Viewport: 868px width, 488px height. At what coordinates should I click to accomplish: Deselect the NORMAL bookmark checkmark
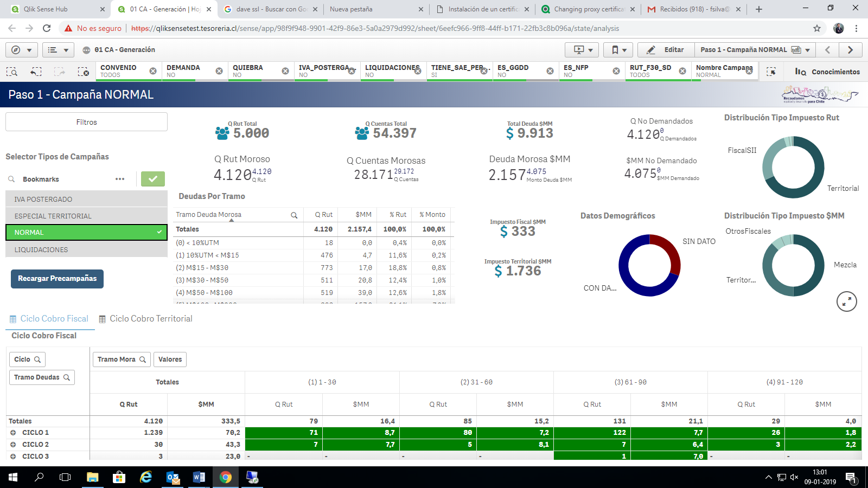pos(159,232)
